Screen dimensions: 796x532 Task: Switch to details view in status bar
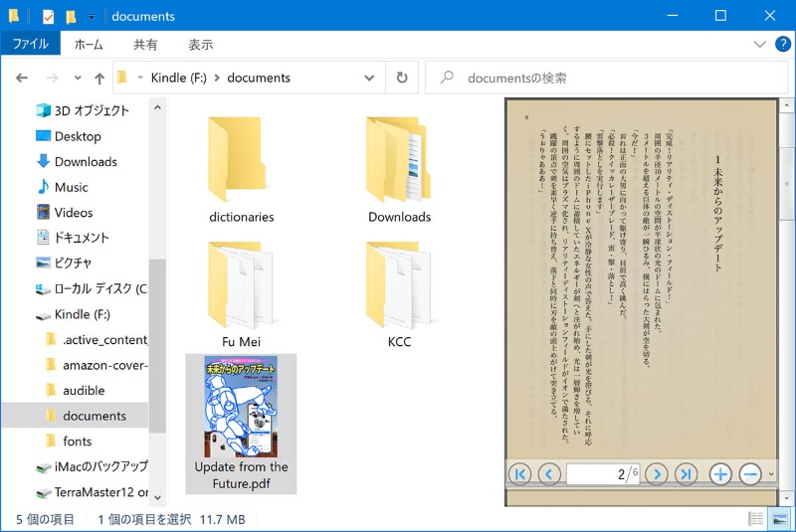pos(755,519)
